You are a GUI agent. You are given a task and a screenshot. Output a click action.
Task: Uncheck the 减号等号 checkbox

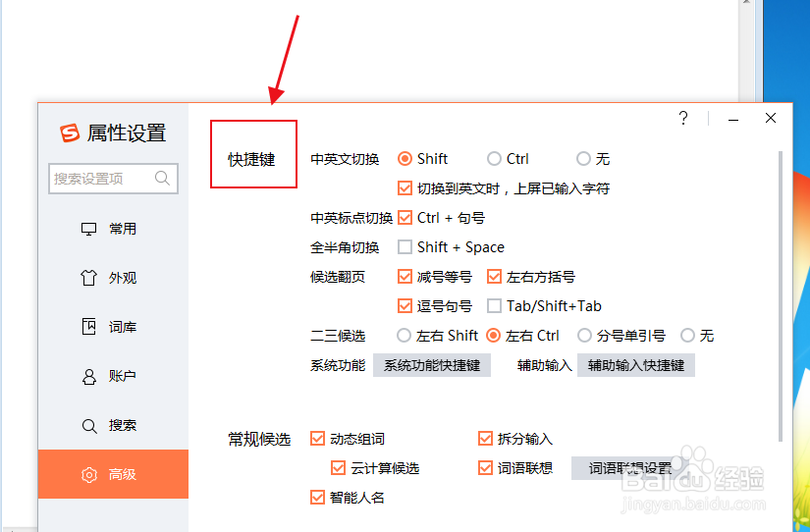[x=405, y=277]
